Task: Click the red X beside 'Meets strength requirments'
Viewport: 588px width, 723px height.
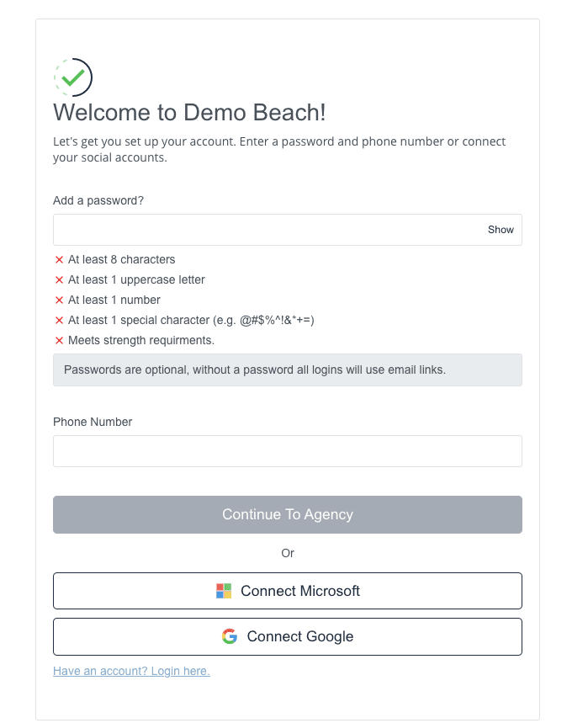Action: (59, 341)
